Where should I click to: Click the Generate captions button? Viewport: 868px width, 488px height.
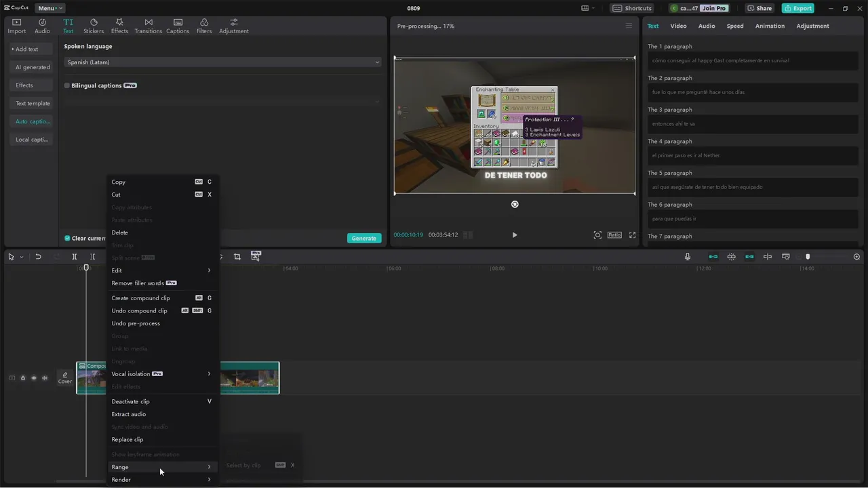pos(364,238)
